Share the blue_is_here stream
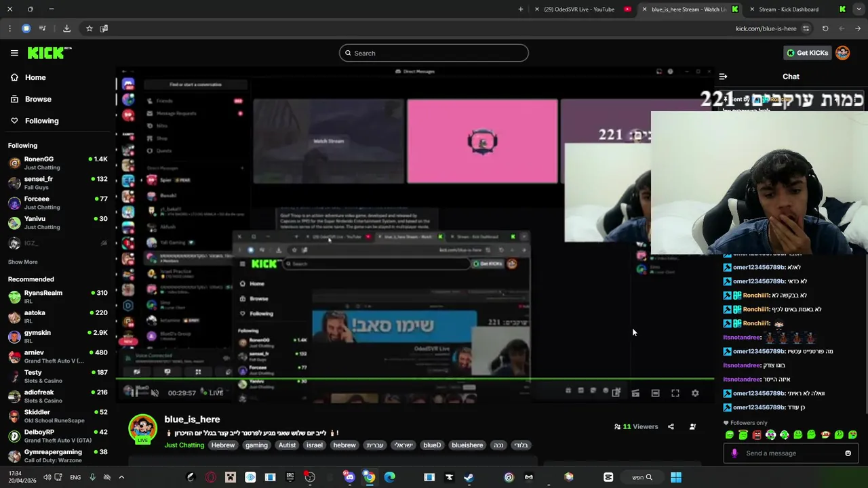This screenshot has width=868, height=488. [671, 426]
